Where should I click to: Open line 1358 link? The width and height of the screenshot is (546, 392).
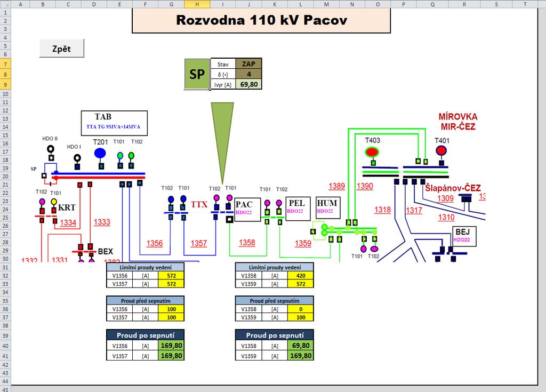[247, 243]
